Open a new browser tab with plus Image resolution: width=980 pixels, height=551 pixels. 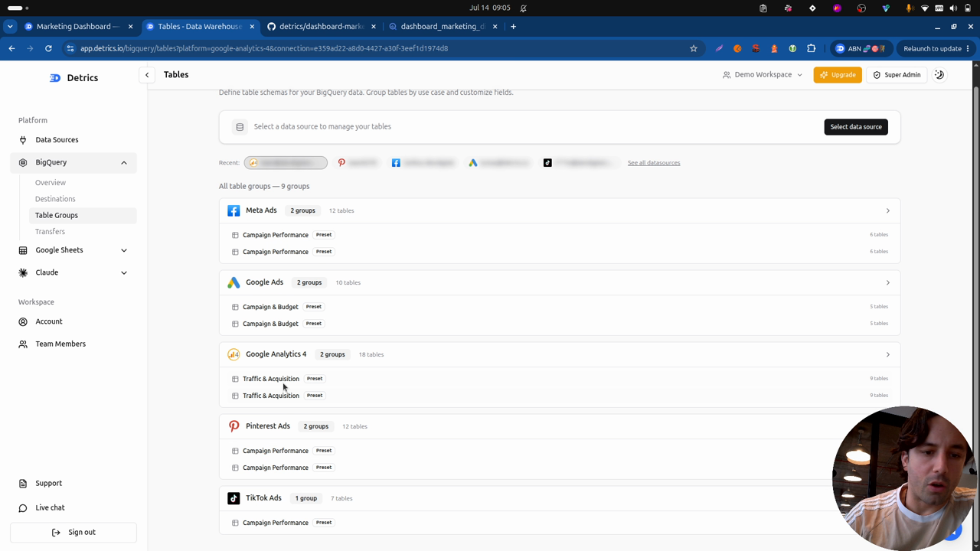click(x=513, y=26)
